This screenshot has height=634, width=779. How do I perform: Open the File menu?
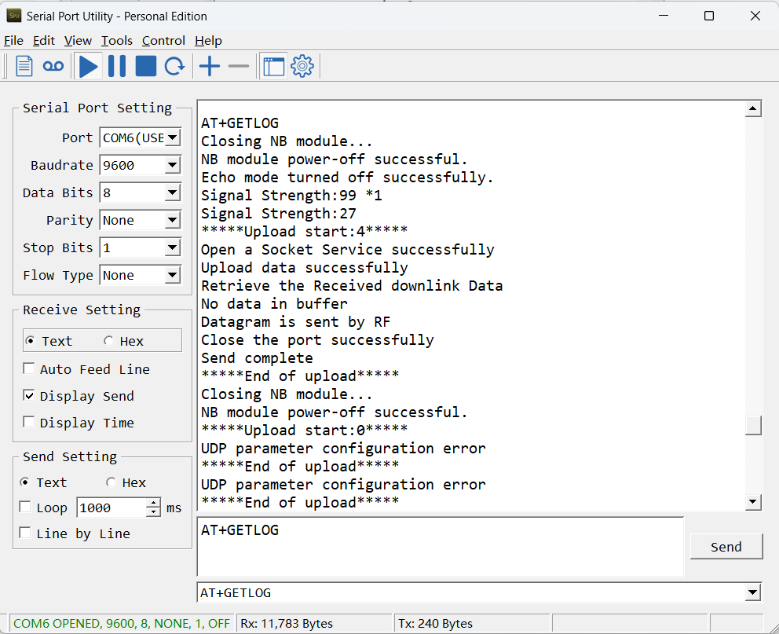click(13, 41)
